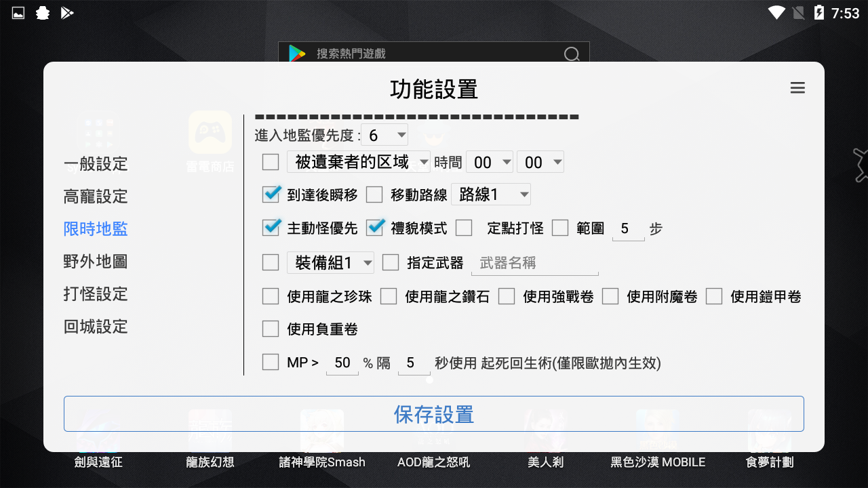Click the hamburger menu icon top right
This screenshot has height=488, width=868.
797,88
